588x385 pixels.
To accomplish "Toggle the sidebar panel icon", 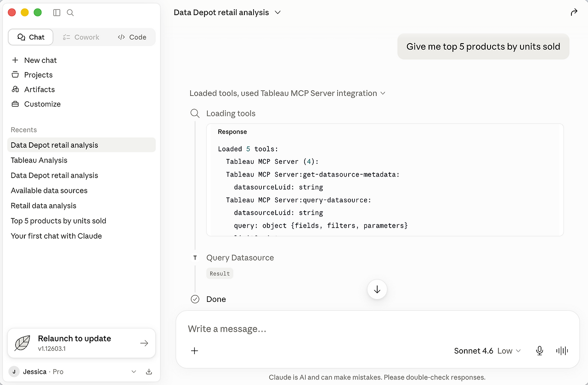I will [x=57, y=13].
